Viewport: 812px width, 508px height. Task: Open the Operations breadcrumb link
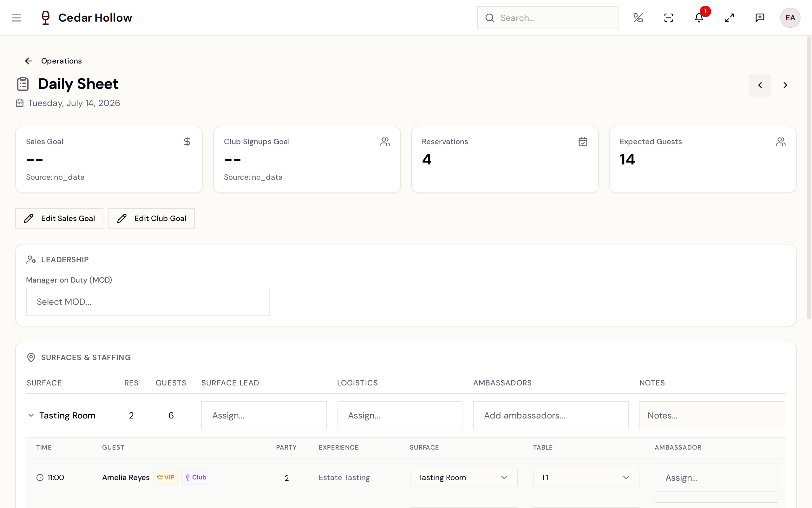click(62, 61)
